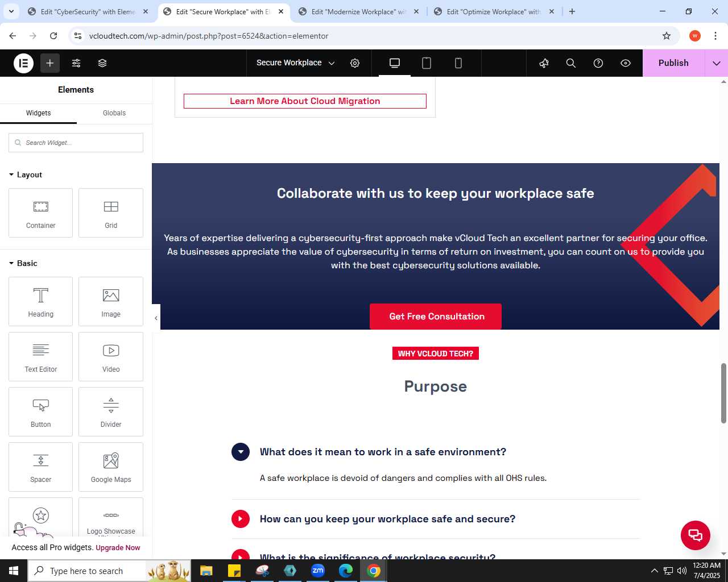Select the Grid widget
Image resolution: width=728 pixels, height=582 pixels.
coord(111,213)
